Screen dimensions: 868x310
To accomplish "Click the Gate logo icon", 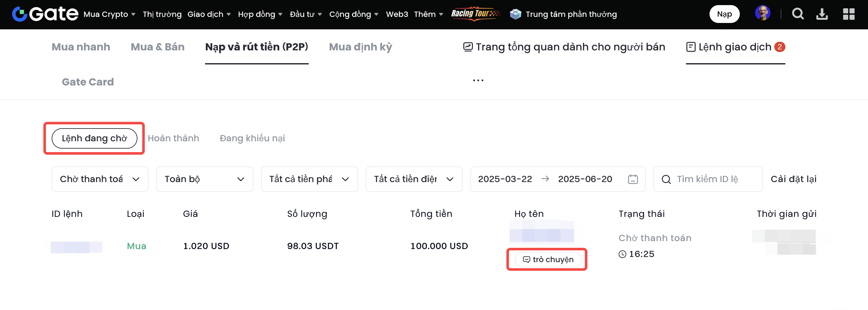I will point(19,14).
